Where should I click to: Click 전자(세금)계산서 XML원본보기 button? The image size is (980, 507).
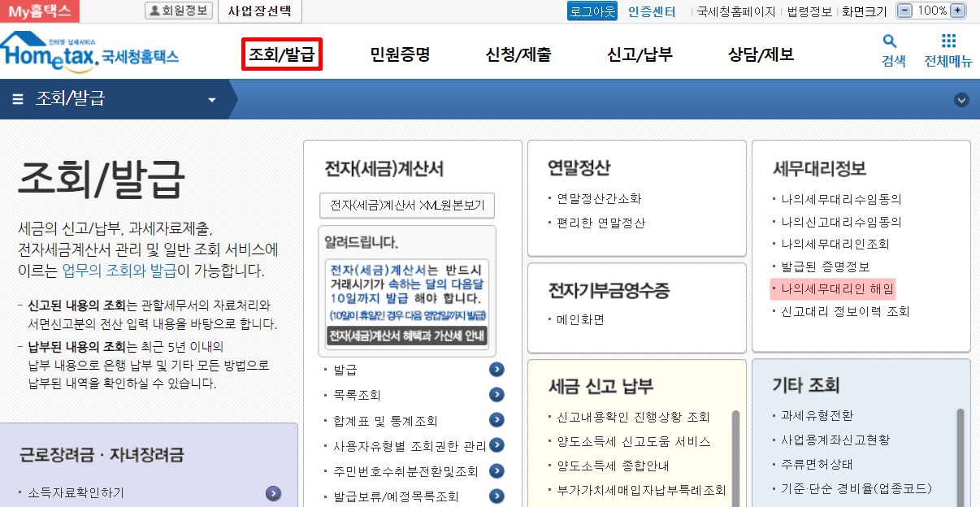click(x=407, y=206)
